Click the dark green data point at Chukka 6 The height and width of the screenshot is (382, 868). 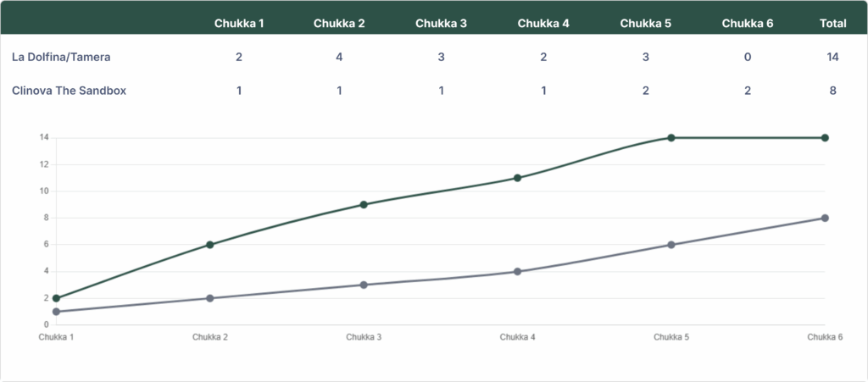point(825,137)
